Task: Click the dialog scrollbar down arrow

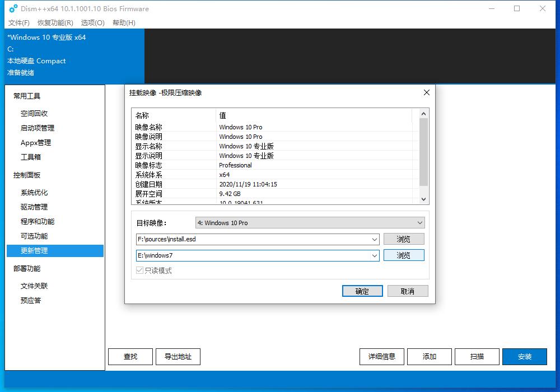Action: click(424, 199)
